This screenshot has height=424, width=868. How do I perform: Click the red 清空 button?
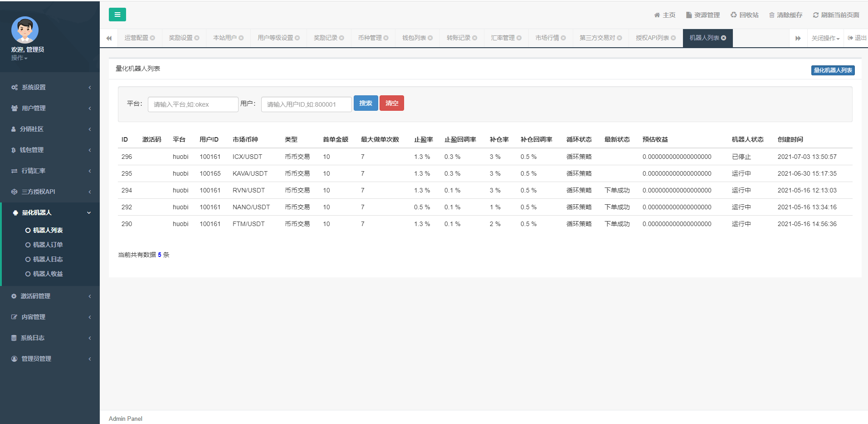(391, 103)
